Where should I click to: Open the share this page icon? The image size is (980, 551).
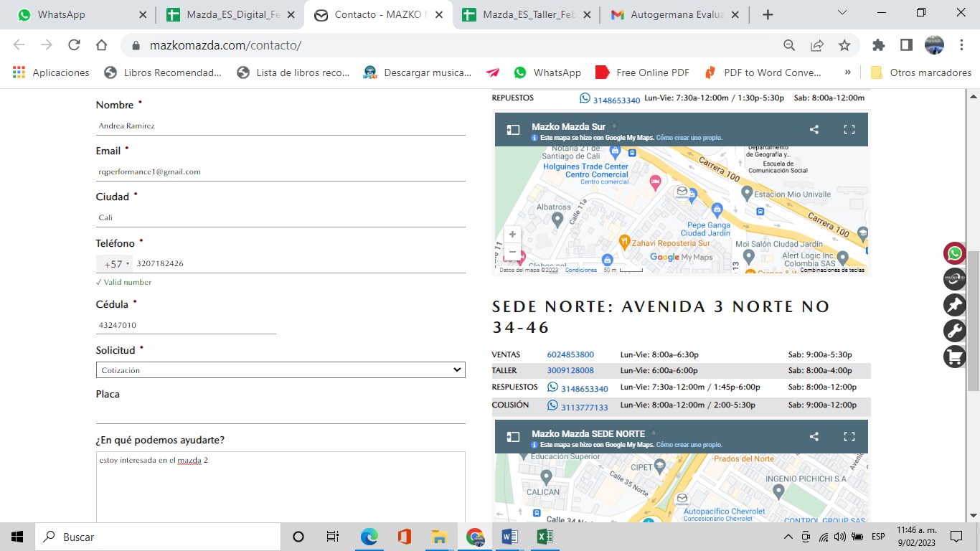pyautogui.click(x=817, y=45)
